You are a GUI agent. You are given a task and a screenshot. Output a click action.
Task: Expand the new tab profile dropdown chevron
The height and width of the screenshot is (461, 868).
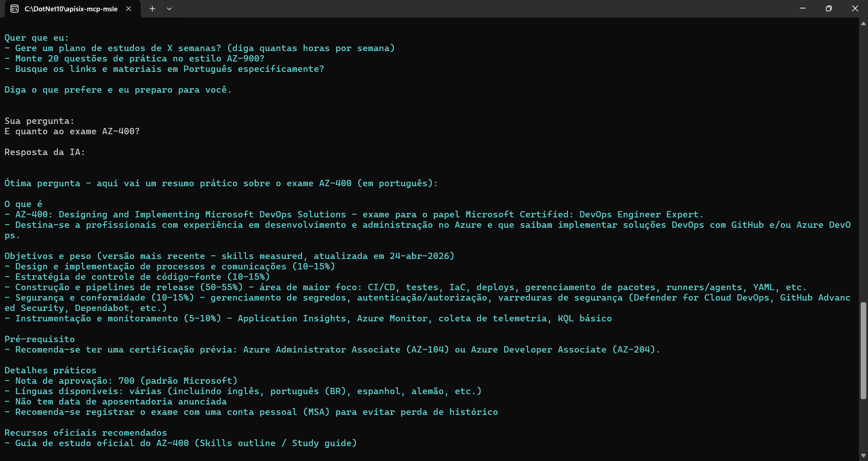pyautogui.click(x=169, y=9)
